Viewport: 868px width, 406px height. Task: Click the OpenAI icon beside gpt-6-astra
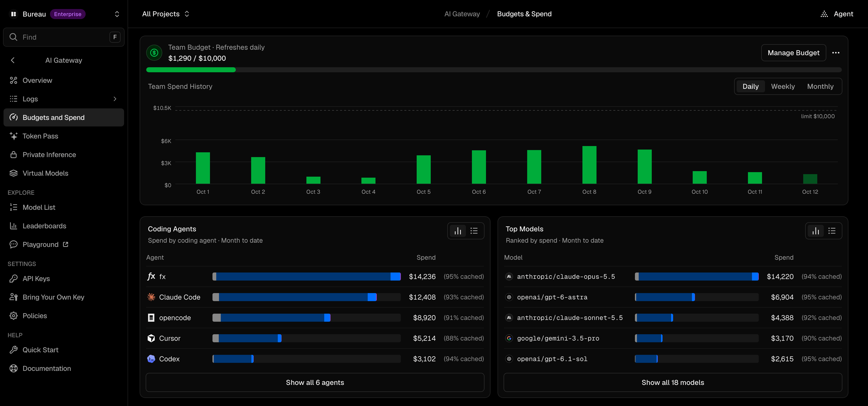509,297
